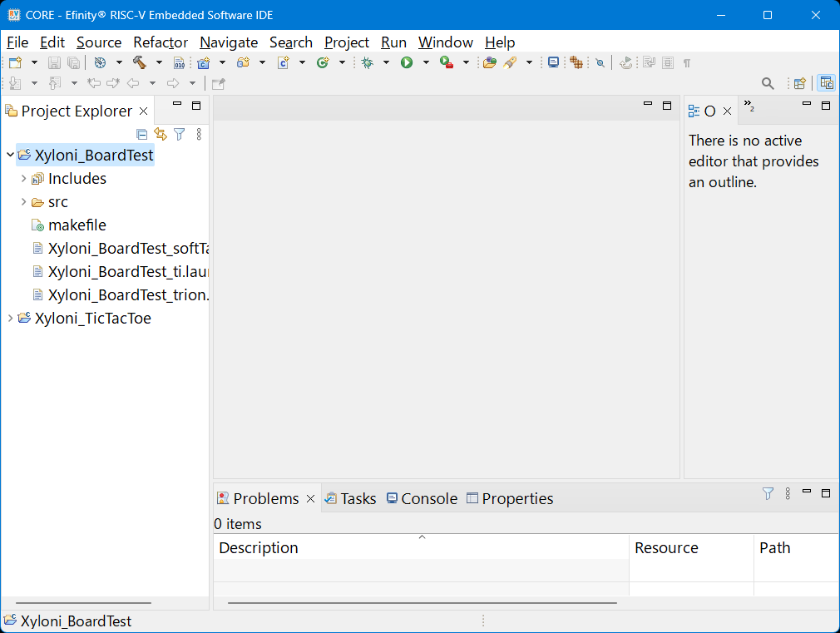Click the Build hammer icon

139,62
